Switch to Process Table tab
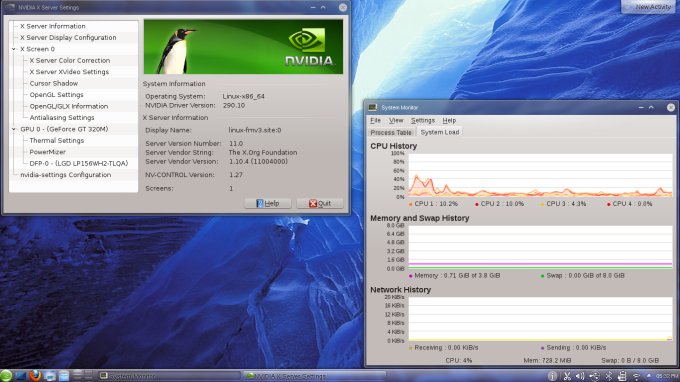The image size is (680, 382). pos(391,132)
